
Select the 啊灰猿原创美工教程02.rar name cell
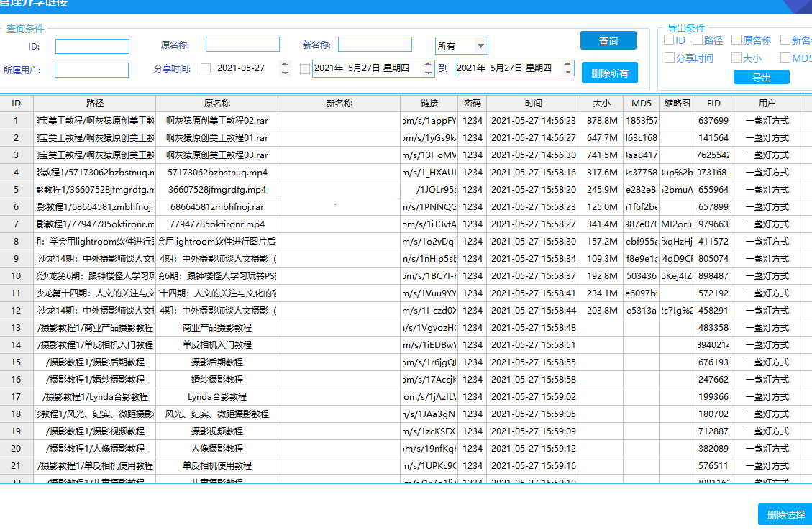[216, 121]
